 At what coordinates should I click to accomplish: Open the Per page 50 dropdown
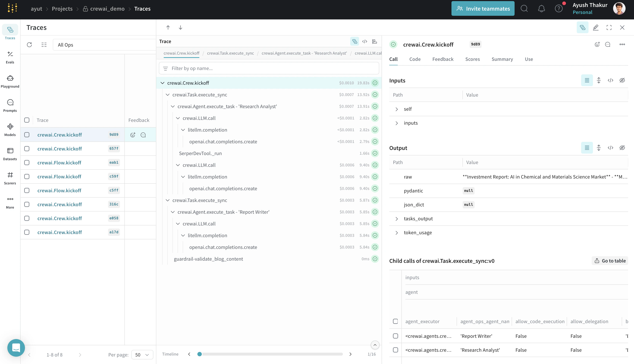tap(142, 354)
